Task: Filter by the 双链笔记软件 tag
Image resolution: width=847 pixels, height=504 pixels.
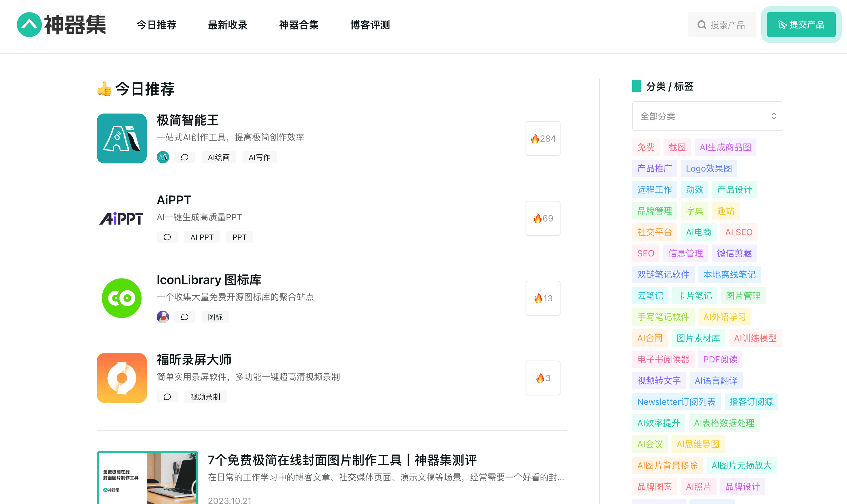Action: [x=663, y=274]
